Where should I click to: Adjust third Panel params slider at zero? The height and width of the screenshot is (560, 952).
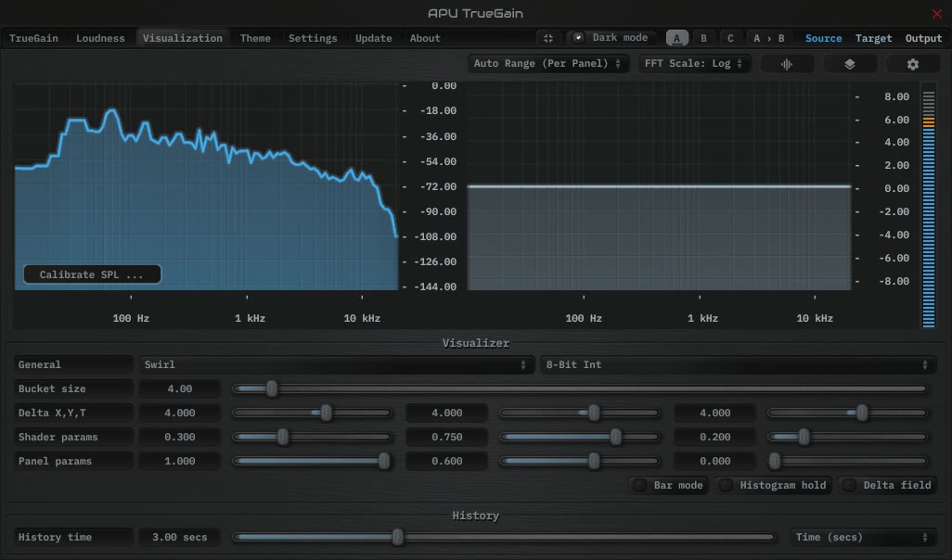click(x=847, y=461)
